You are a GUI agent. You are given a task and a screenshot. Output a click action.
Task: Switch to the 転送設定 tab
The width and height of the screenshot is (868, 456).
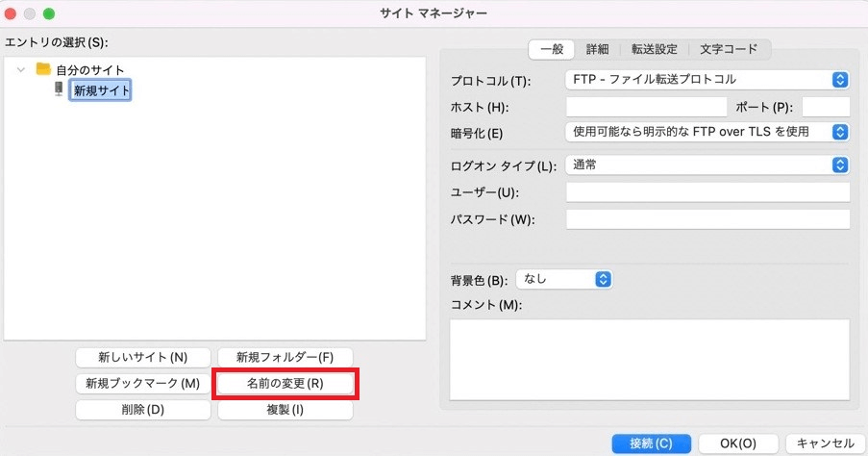(654, 48)
